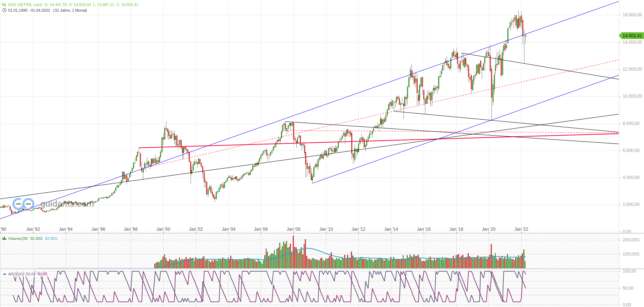Click the ARO value 50,00 in legend
The width and height of the screenshot is (644, 307).
(x=31, y=274)
